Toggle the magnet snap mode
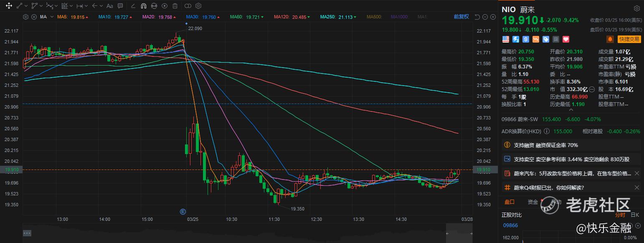The image size is (644, 243). (143, 6)
